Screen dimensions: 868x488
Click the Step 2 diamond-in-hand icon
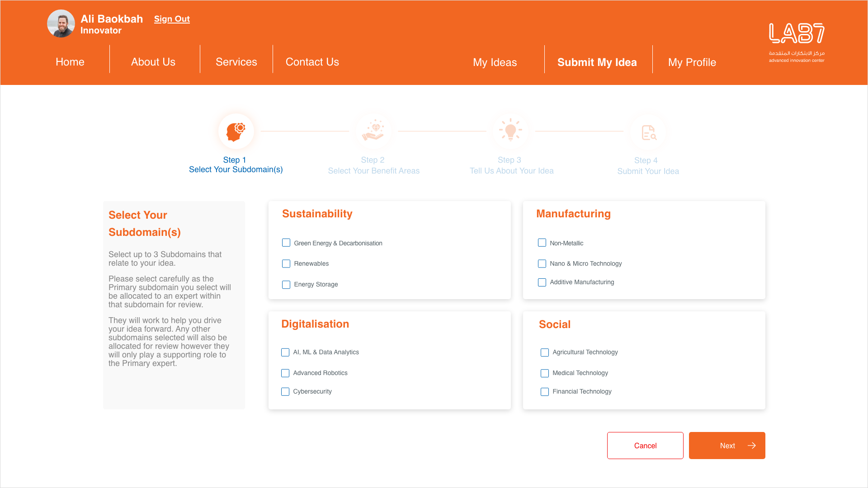click(373, 131)
